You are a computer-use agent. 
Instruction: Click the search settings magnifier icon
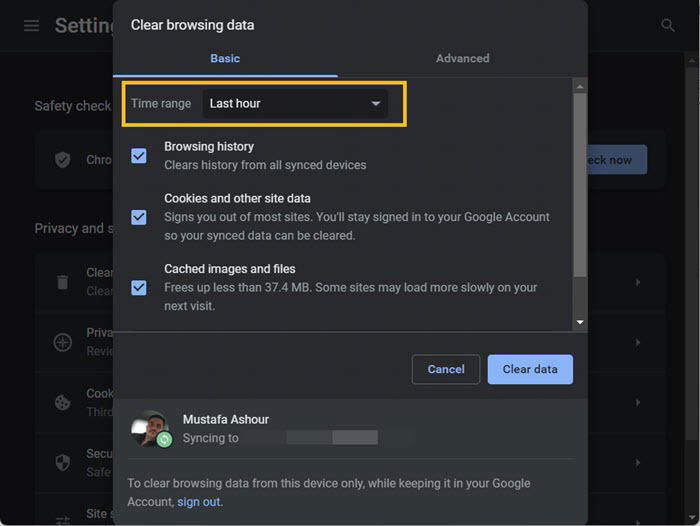coord(667,25)
